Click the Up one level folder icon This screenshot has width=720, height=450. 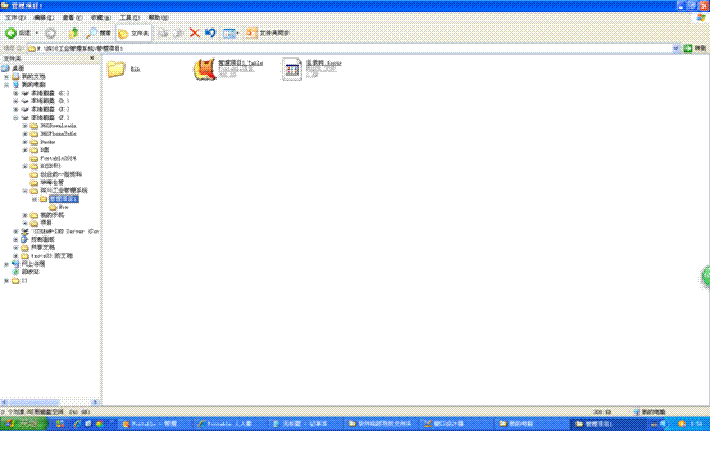pos(73,33)
